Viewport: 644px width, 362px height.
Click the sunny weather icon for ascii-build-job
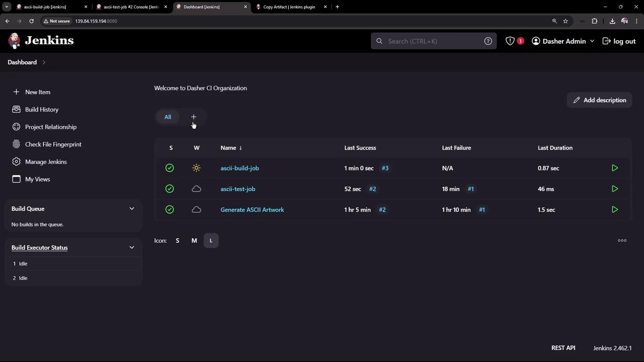[x=197, y=168]
